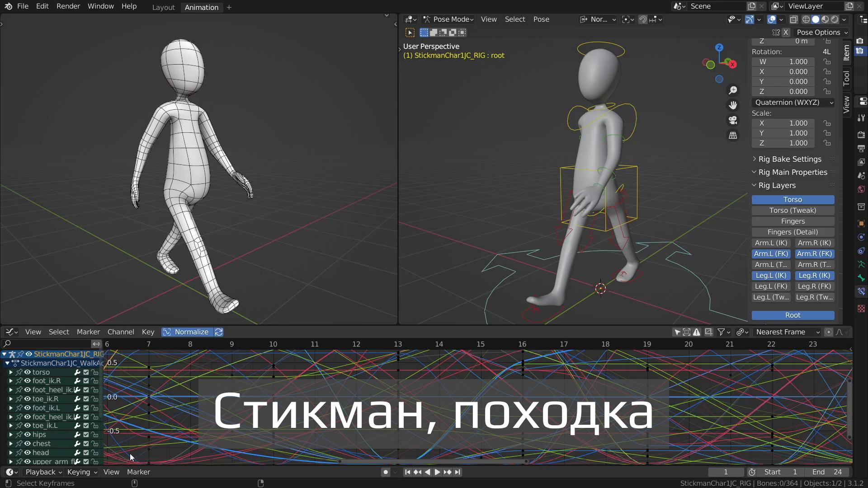Open the Nearest Frame dropdown
The width and height of the screenshot is (868, 488).
pyautogui.click(x=787, y=332)
